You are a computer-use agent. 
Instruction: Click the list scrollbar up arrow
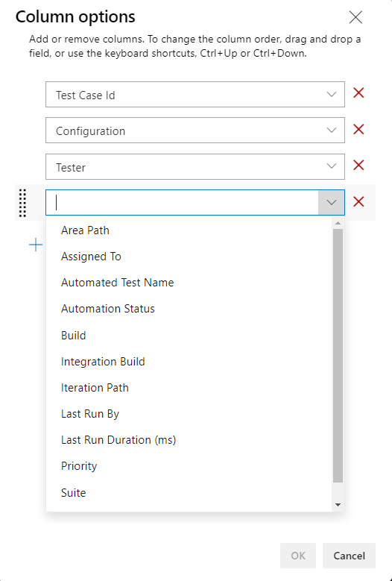[x=338, y=223]
